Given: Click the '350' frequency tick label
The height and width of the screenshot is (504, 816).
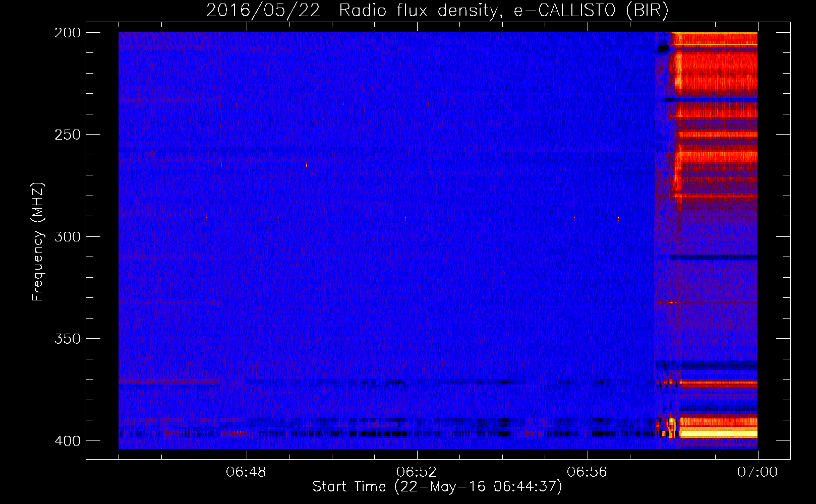Looking at the screenshot, I should [68, 339].
